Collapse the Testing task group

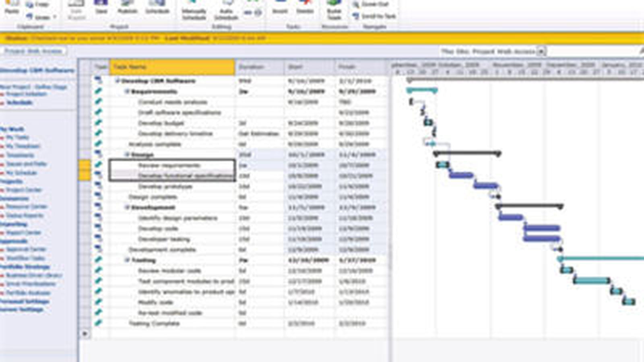coord(127,260)
